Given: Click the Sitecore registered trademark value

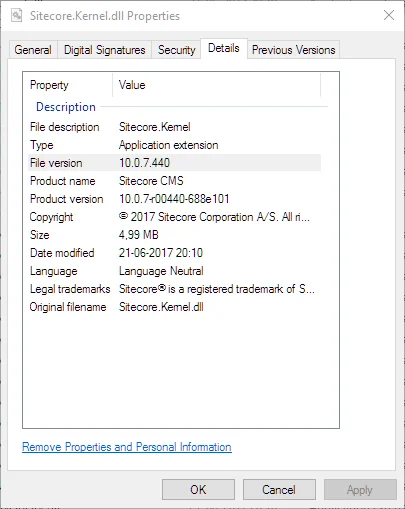Looking at the screenshot, I should [x=217, y=289].
